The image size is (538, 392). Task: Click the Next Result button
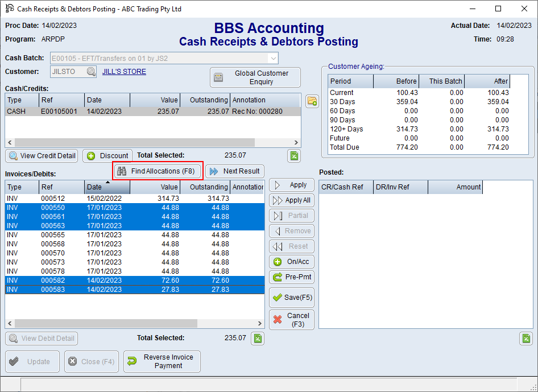point(235,171)
